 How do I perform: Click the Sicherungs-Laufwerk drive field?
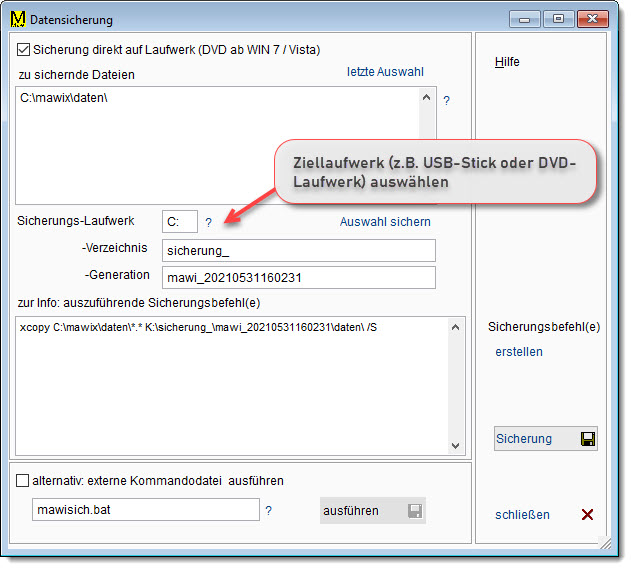coord(179,222)
